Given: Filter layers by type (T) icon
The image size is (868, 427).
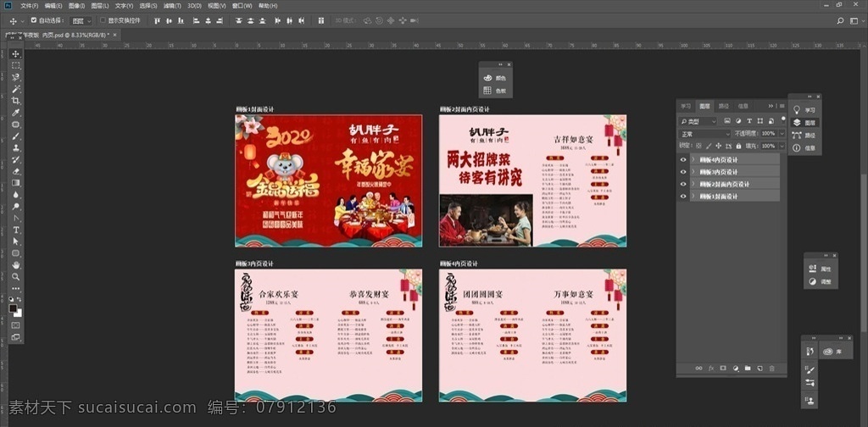Looking at the screenshot, I should 749,120.
